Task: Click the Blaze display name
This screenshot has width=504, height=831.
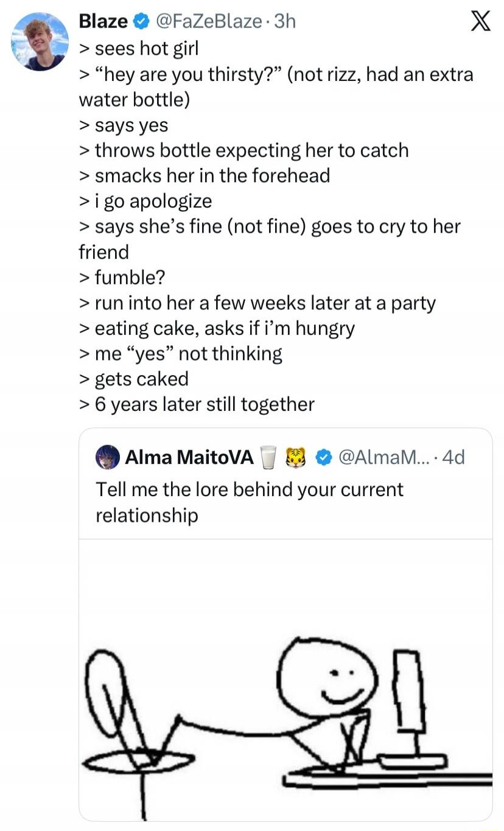Action: [x=103, y=21]
